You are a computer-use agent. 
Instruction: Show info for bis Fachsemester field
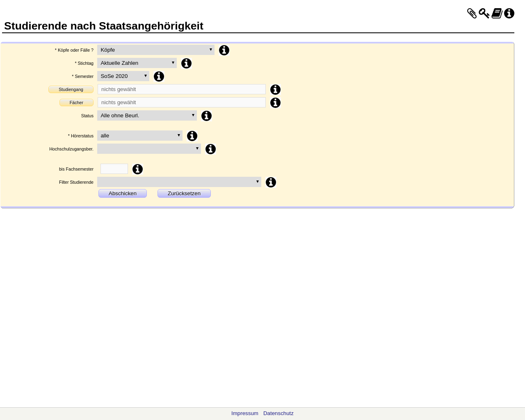(137, 169)
